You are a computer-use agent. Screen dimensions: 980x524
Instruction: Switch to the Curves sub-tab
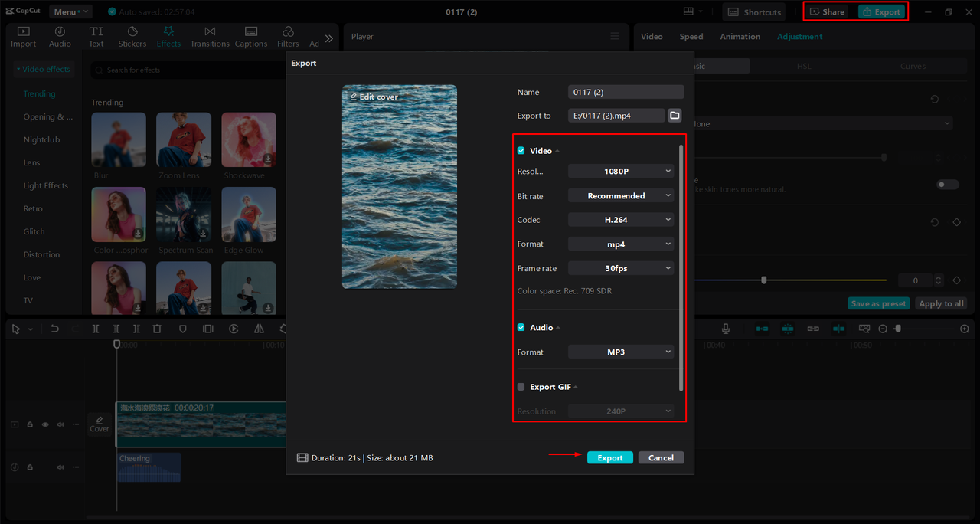point(913,67)
